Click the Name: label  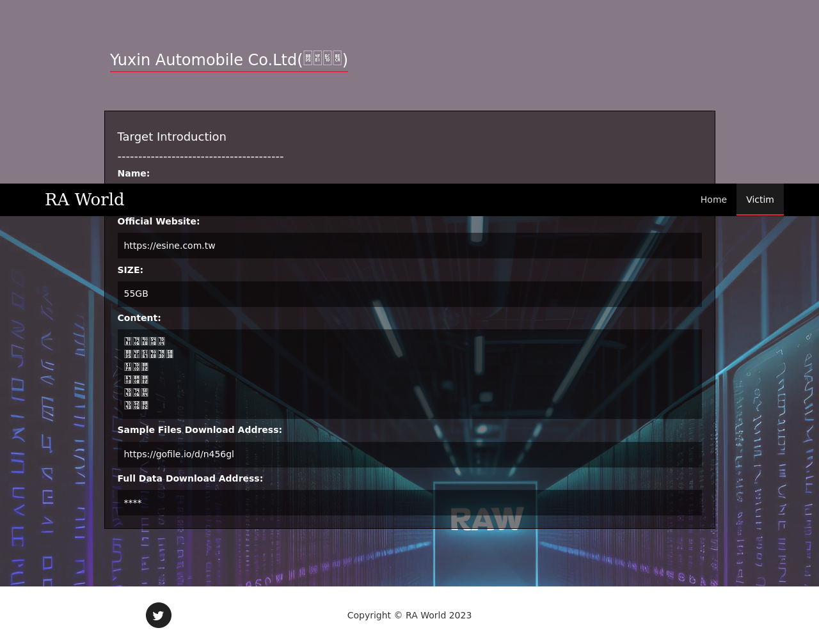pos(134,173)
